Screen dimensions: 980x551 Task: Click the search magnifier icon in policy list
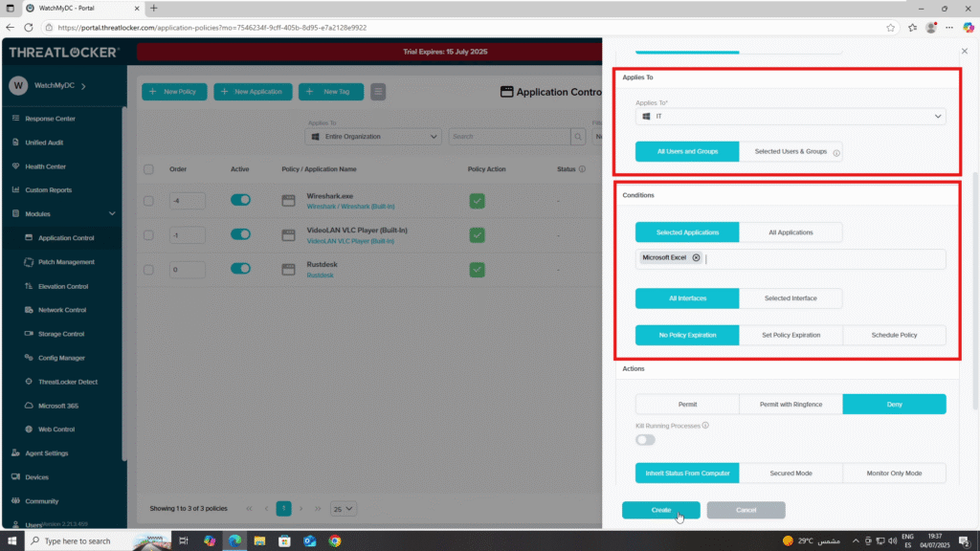(x=578, y=137)
